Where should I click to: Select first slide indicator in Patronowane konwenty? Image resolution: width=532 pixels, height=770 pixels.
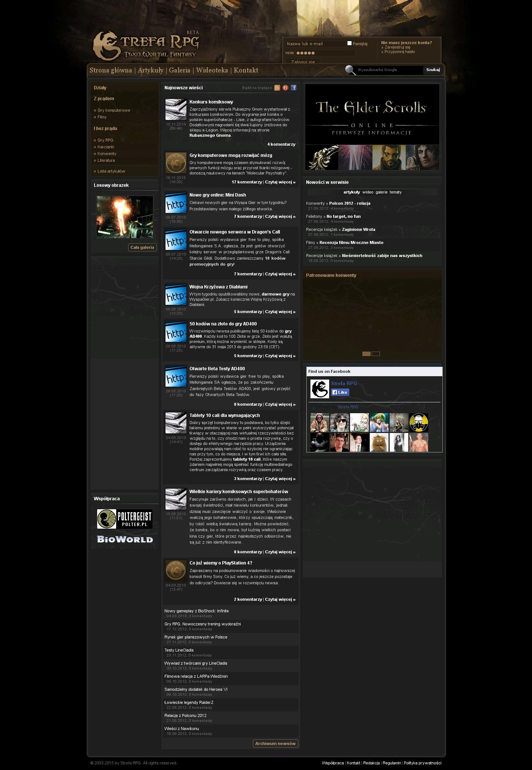coord(366,354)
